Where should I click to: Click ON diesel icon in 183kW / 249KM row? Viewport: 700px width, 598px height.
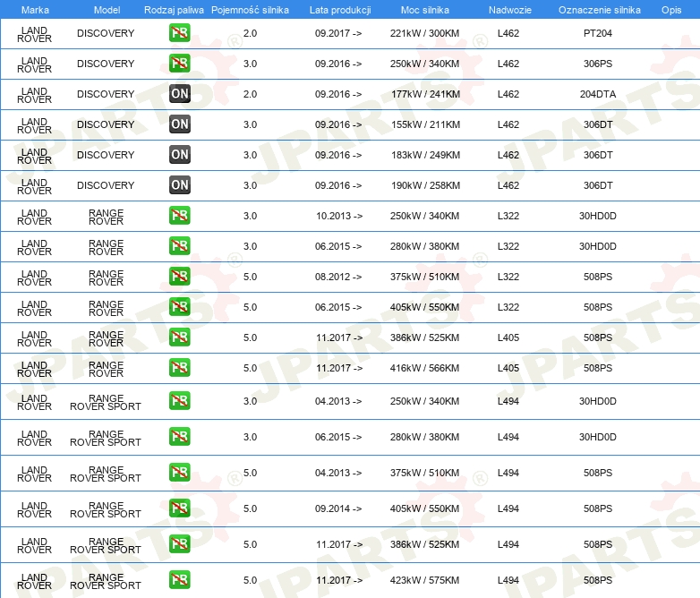(179, 155)
